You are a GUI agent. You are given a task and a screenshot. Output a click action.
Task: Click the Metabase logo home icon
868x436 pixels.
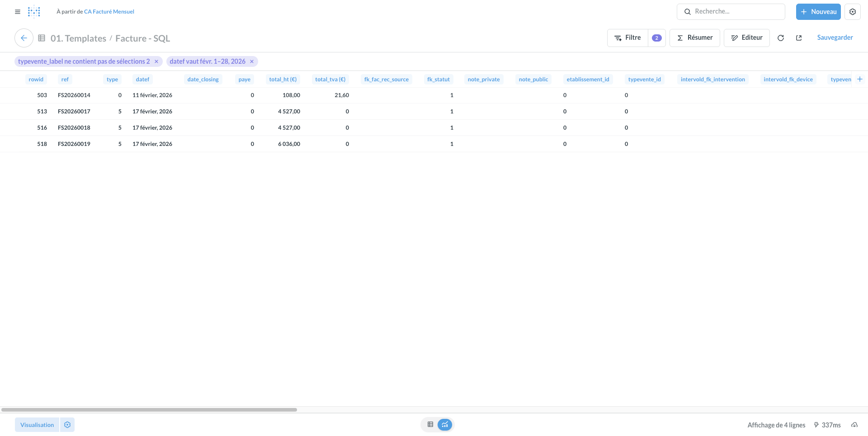(34, 12)
